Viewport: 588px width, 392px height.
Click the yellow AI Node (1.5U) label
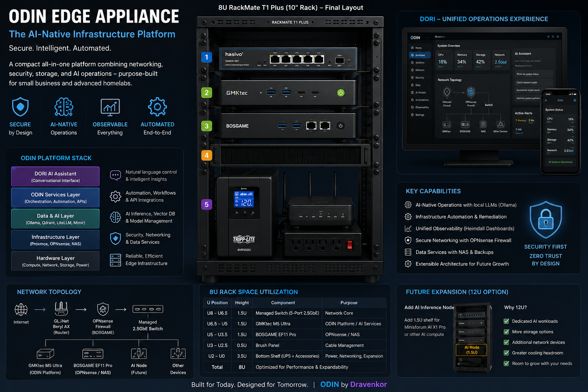coord(472,350)
